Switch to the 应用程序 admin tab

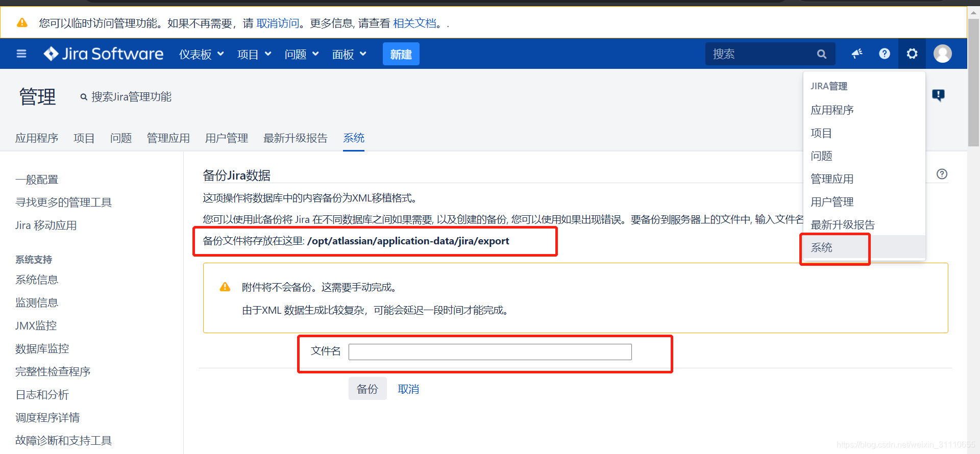(37, 138)
